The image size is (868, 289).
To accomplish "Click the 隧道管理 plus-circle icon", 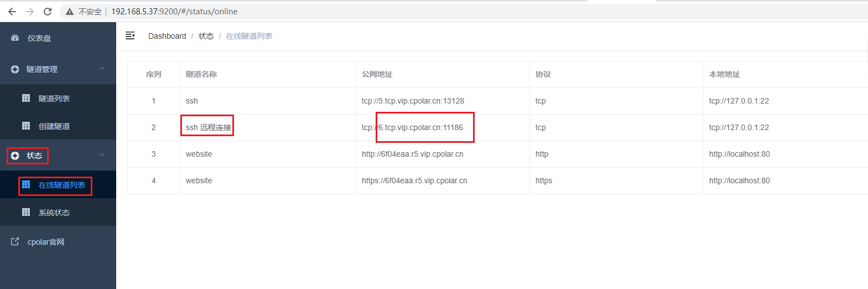I will click(x=15, y=69).
